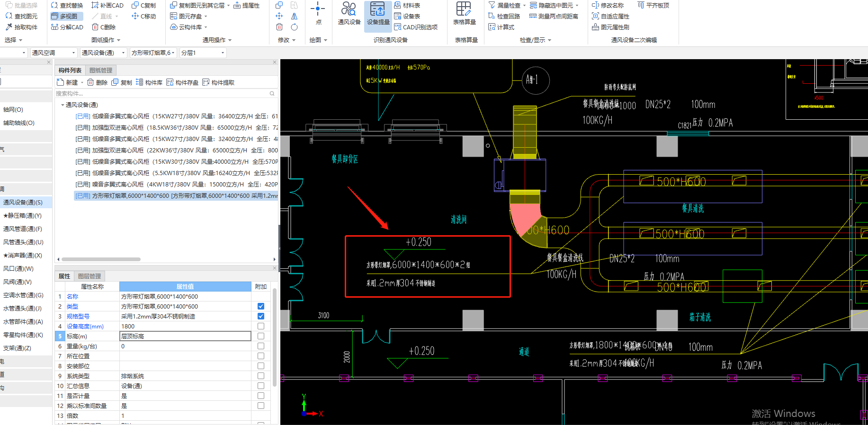Click C复制 tool

pyautogui.click(x=143, y=5)
